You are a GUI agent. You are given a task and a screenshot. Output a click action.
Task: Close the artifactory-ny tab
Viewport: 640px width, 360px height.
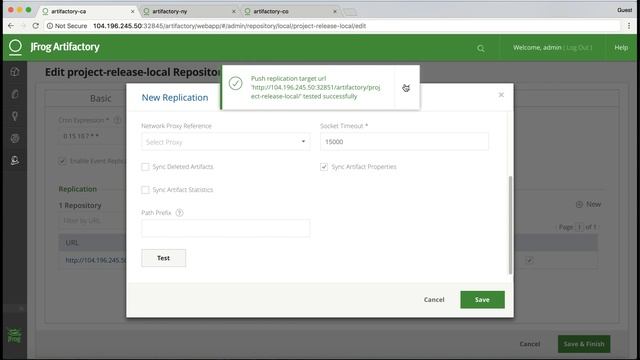click(x=234, y=11)
